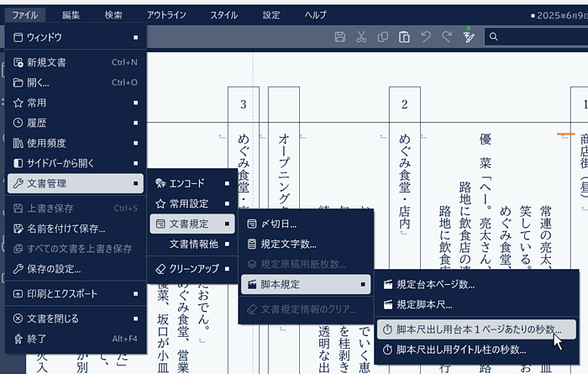The width and height of the screenshot is (588, 374).
Task: Open the 設定 menu
Action: 271,15
